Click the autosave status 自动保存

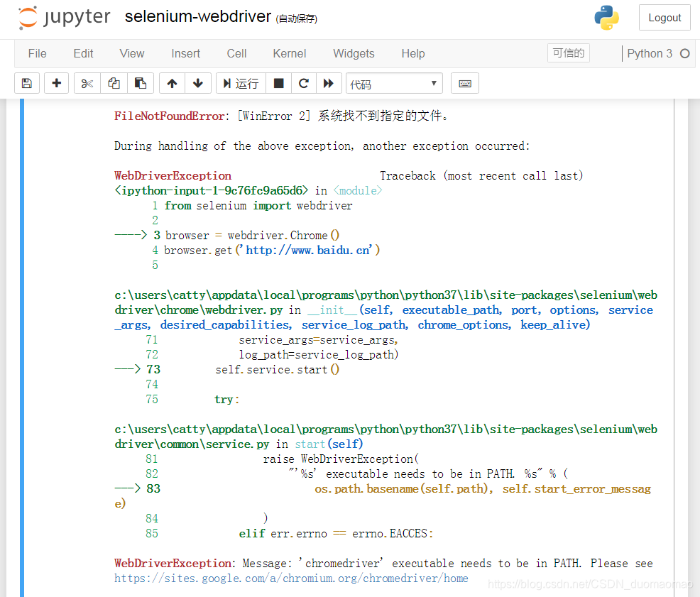(x=297, y=18)
